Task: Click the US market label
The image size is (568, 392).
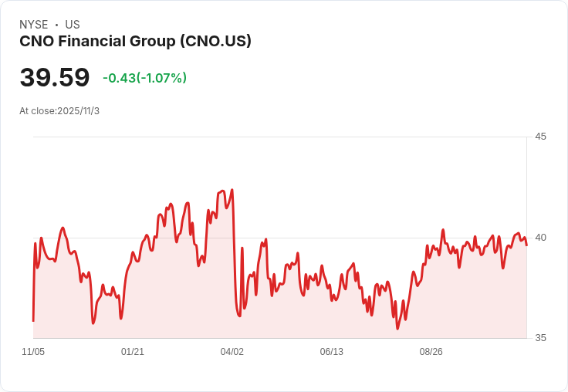Action: pyautogui.click(x=73, y=25)
